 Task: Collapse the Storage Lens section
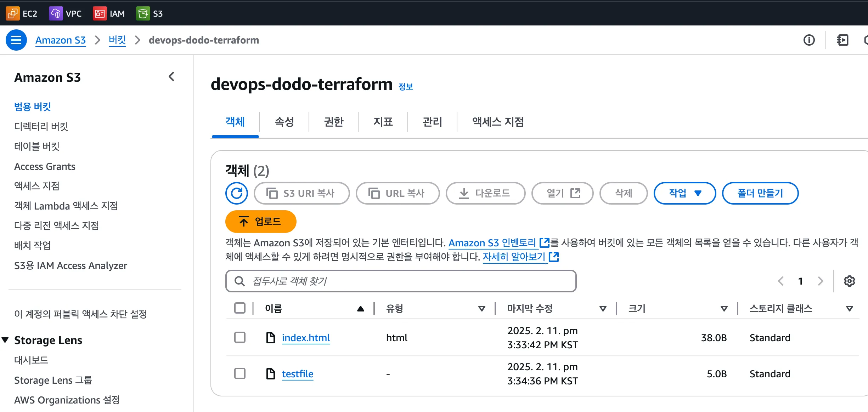(5, 340)
